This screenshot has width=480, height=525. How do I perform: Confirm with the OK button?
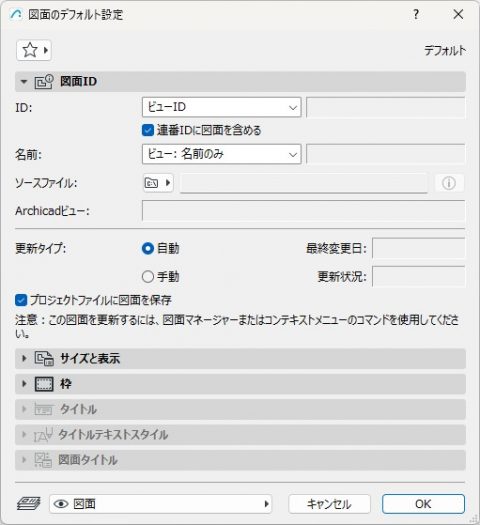pos(423,504)
